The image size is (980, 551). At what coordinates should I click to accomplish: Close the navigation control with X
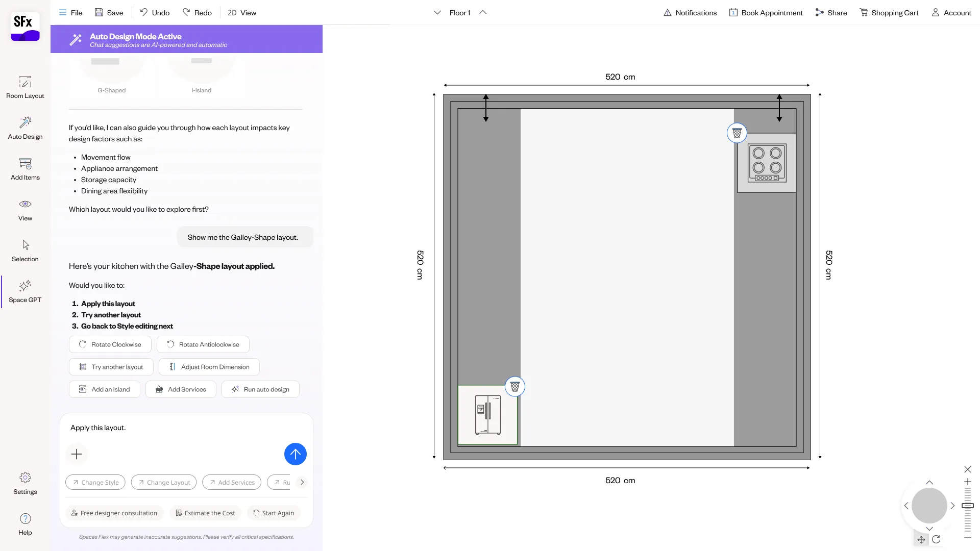[968, 469]
